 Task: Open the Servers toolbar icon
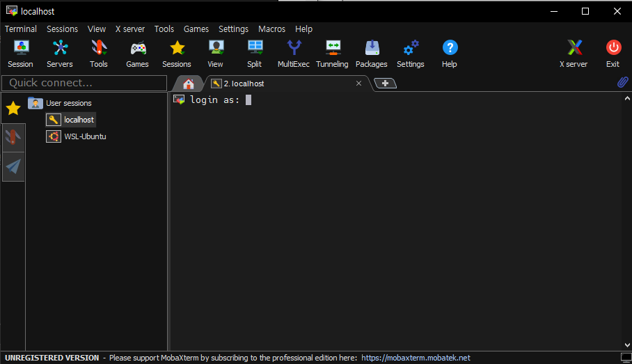tap(60, 54)
